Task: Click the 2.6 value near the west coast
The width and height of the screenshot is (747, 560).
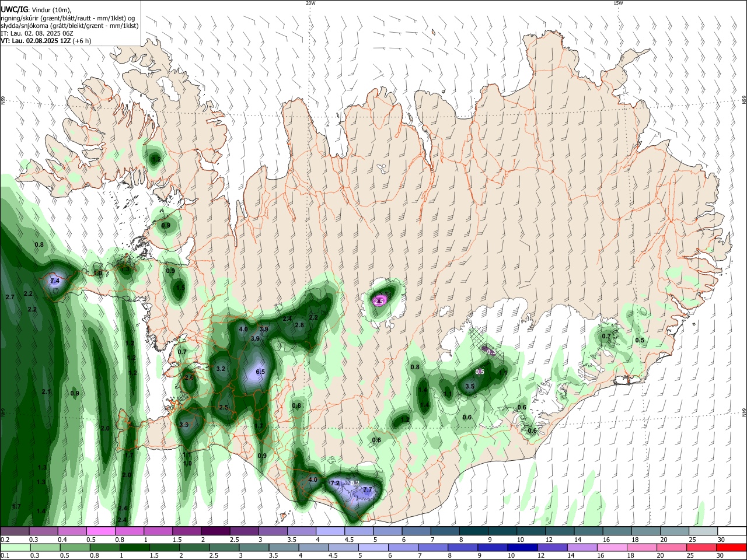Action: [x=189, y=377]
